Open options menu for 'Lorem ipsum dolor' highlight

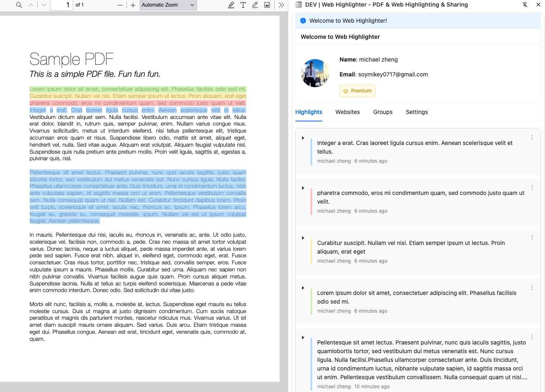click(x=532, y=287)
